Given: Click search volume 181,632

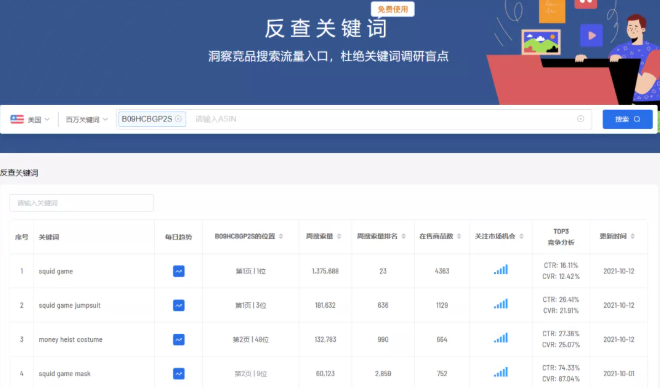Looking at the screenshot, I should (x=325, y=306).
